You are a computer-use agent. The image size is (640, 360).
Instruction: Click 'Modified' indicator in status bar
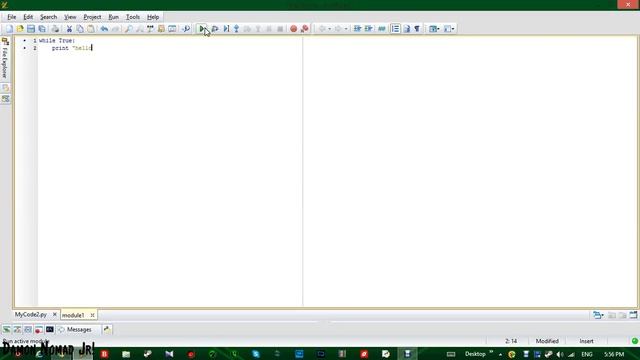[547, 341]
